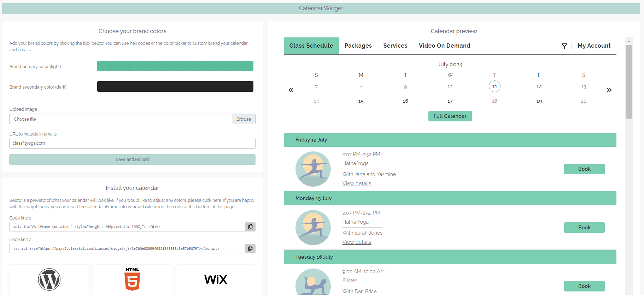Open the Video On Demand tab
The width and height of the screenshot is (644, 295).
[x=444, y=46]
